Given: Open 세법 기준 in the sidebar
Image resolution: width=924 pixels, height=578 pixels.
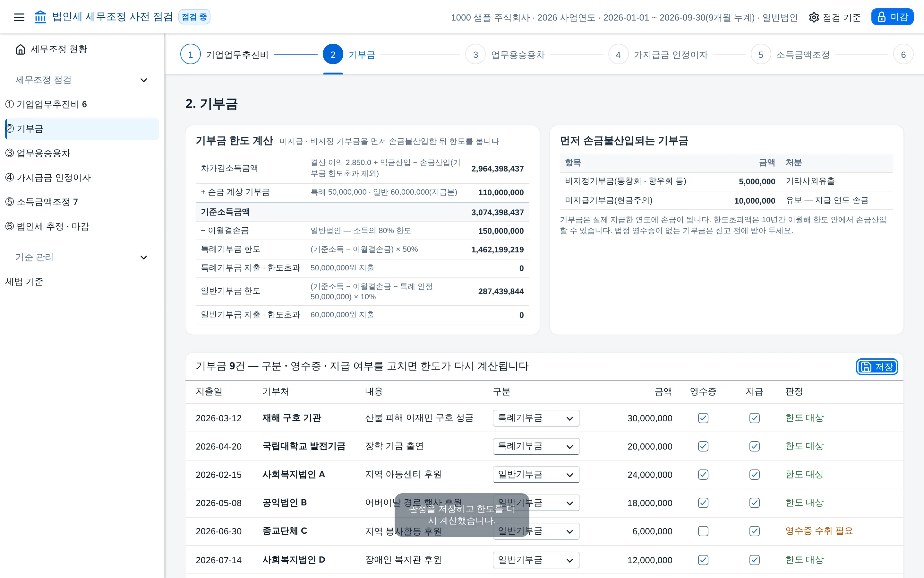Looking at the screenshot, I should [x=82, y=282].
